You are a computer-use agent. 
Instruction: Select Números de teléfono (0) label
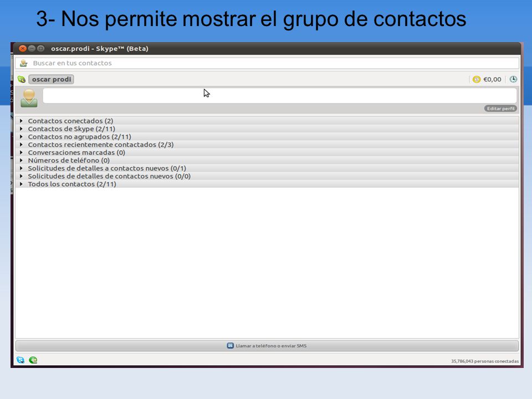pos(69,160)
